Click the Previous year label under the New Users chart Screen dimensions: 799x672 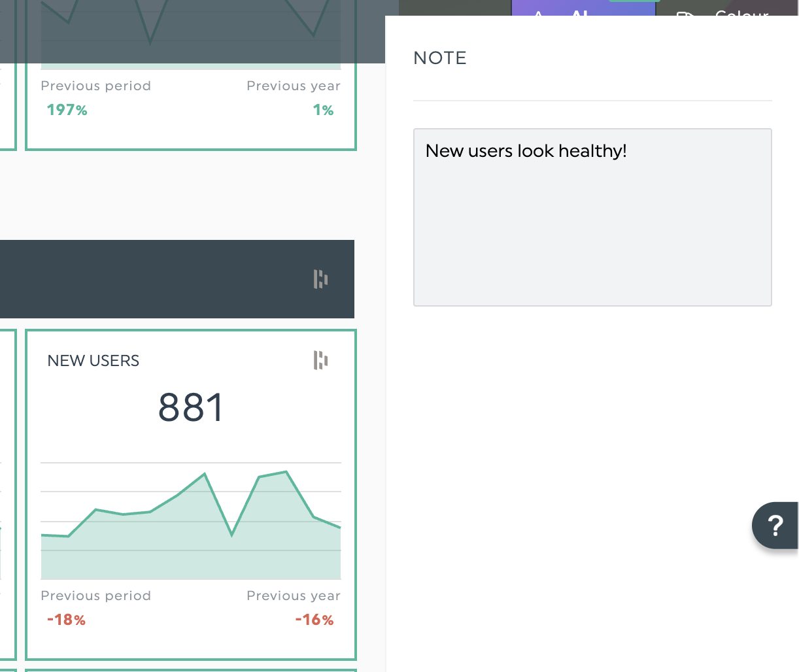pyautogui.click(x=293, y=596)
